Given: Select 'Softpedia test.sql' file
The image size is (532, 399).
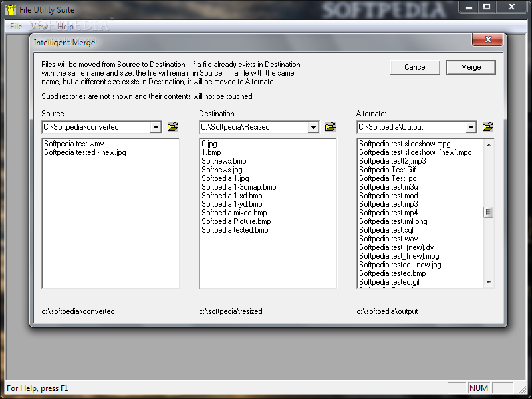Looking at the screenshot, I should 386,230.
